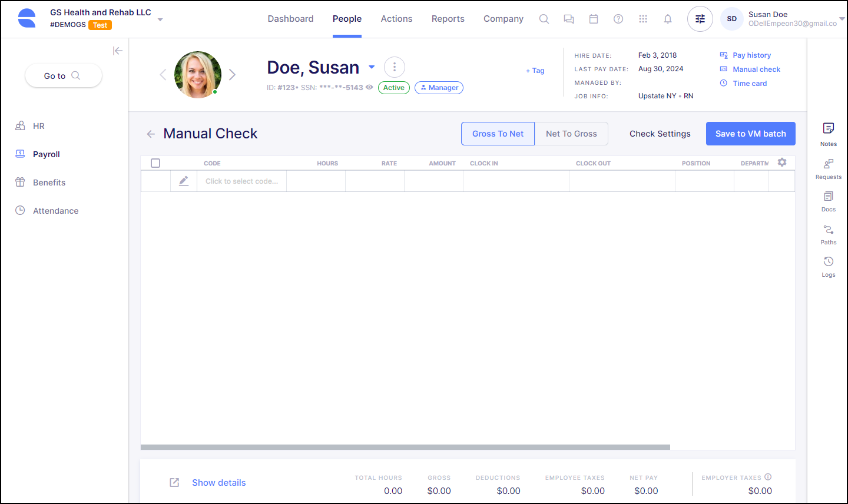Tick the select-all checkbox in table header
Image resolution: width=848 pixels, height=504 pixels.
[x=155, y=163]
